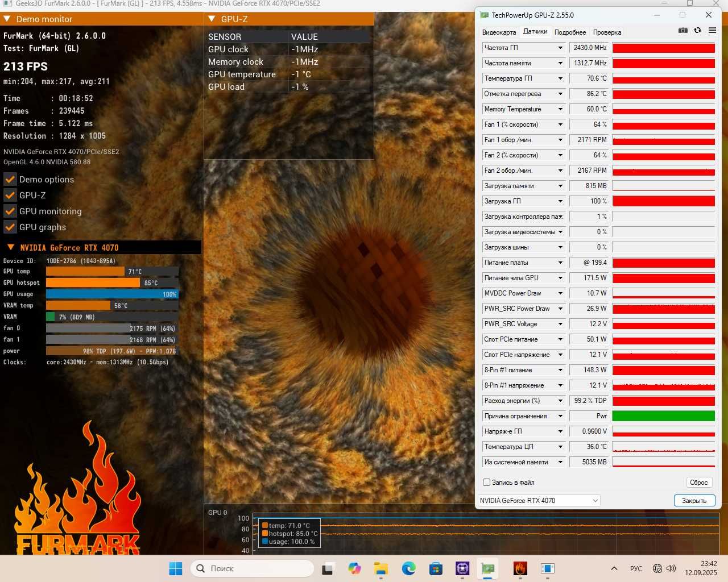Open NVIDIA GeForce RTX 4070 device selector
Screen dimensions: 728x582
coord(539,501)
